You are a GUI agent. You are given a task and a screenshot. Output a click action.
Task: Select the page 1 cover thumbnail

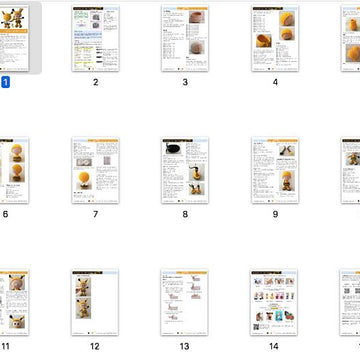click(x=14, y=38)
